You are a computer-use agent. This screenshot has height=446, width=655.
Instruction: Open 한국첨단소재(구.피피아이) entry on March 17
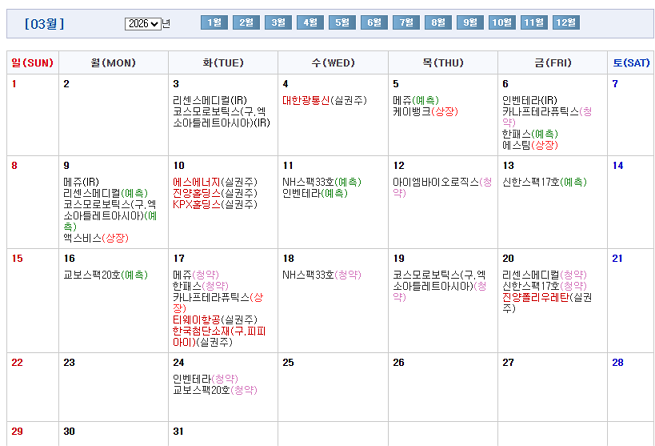pyautogui.click(x=219, y=337)
